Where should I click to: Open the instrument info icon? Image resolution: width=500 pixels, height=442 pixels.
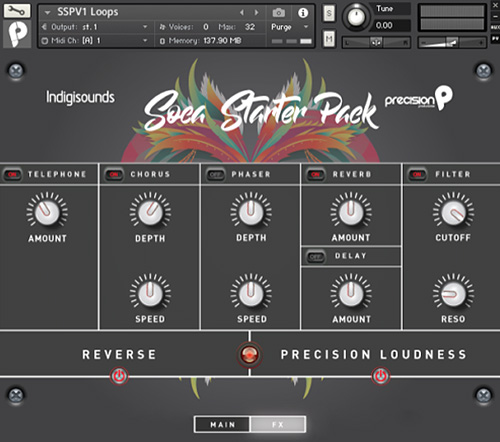coord(303,13)
